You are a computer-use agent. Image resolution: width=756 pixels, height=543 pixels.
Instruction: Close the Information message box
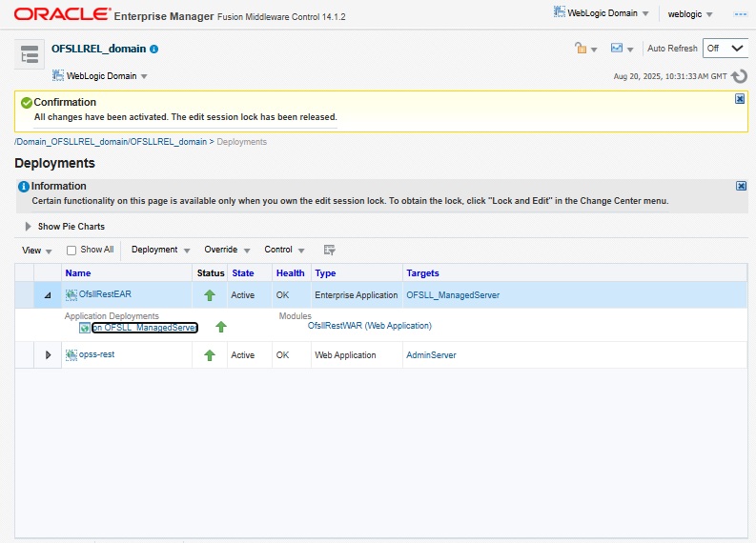click(x=741, y=186)
